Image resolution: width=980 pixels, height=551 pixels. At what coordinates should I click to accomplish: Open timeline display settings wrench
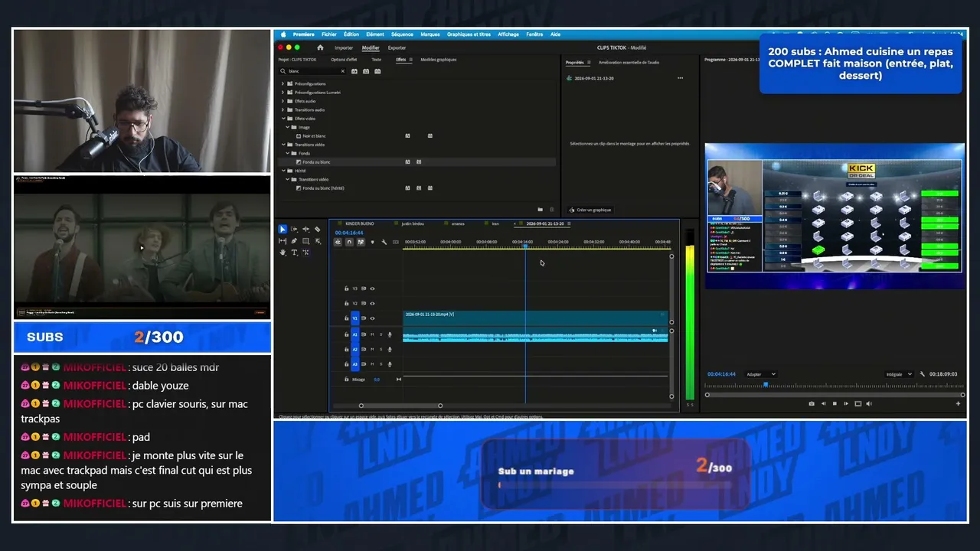click(x=384, y=242)
